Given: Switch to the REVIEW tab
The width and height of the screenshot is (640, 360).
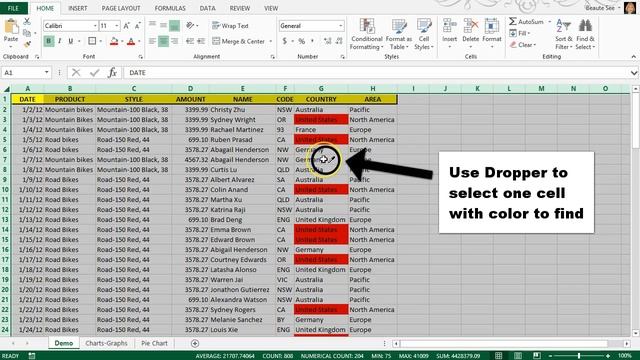Looking at the screenshot, I should (240, 8).
